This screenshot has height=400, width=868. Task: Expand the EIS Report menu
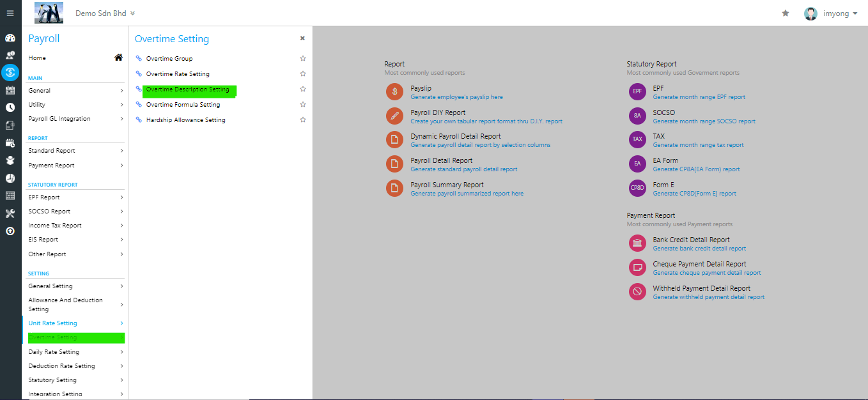click(75, 240)
